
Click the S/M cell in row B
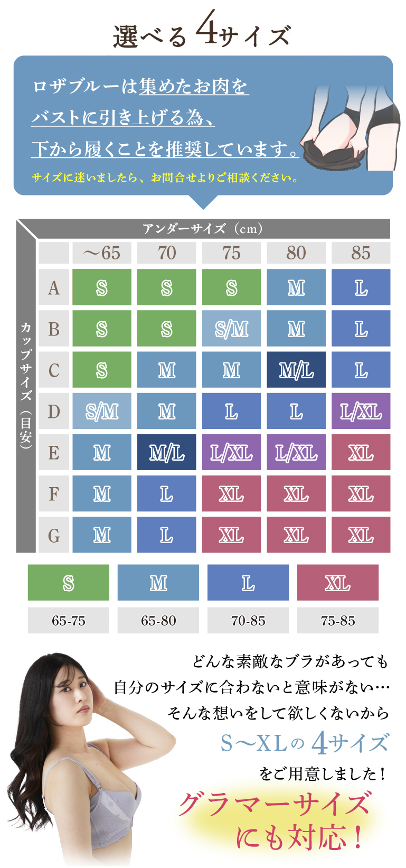pos(231,329)
